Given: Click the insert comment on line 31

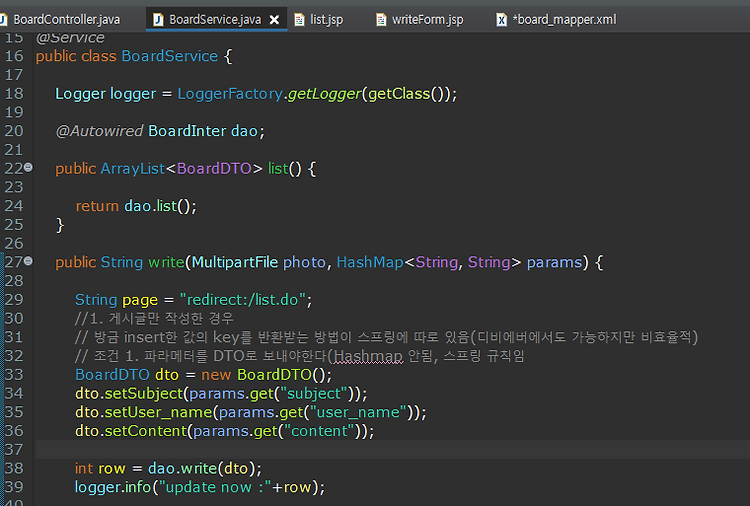Looking at the screenshot, I should pyautogui.click(x=386, y=337).
